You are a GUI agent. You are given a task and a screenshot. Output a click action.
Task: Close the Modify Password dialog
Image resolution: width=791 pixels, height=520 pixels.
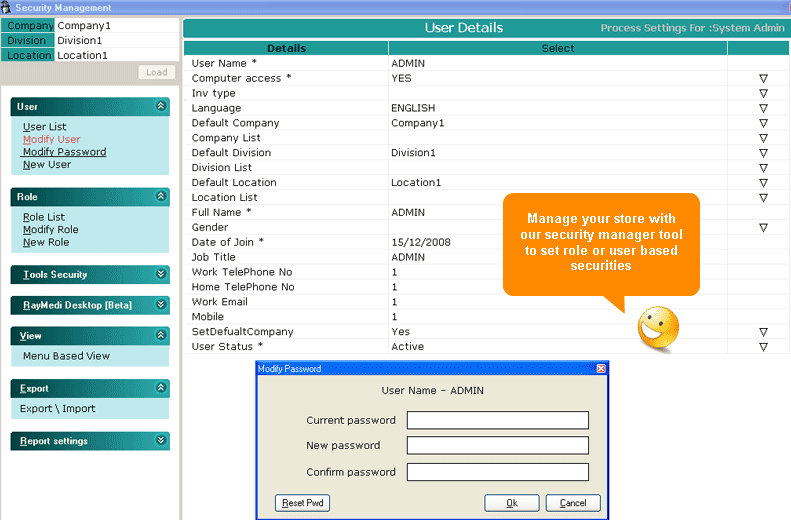[601, 369]
